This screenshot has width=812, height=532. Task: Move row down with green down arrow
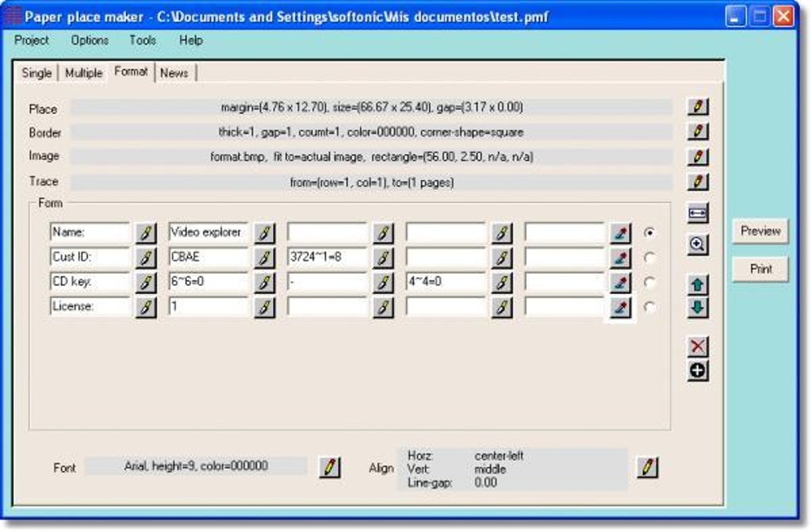click(x=697, y=307)
